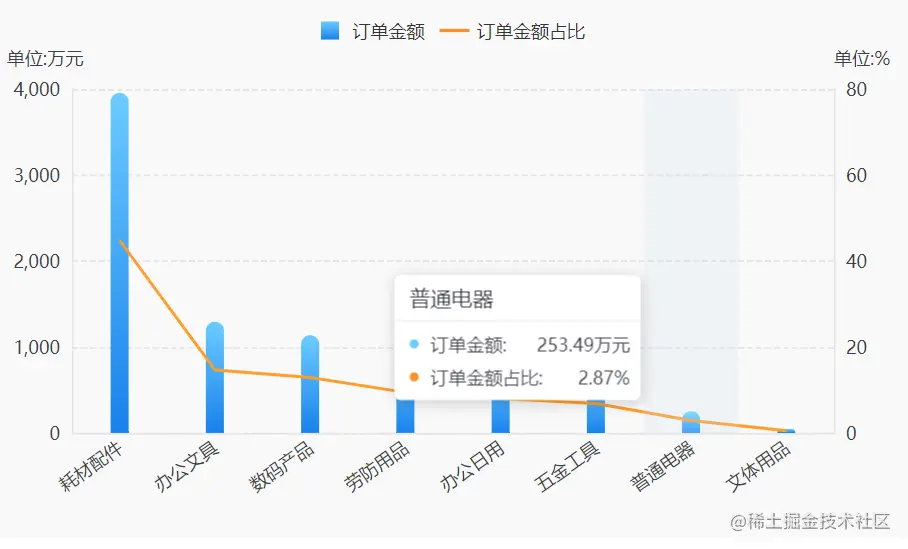Click the 2.87% tooltip value
908x549 pixels.
point(603,378)
